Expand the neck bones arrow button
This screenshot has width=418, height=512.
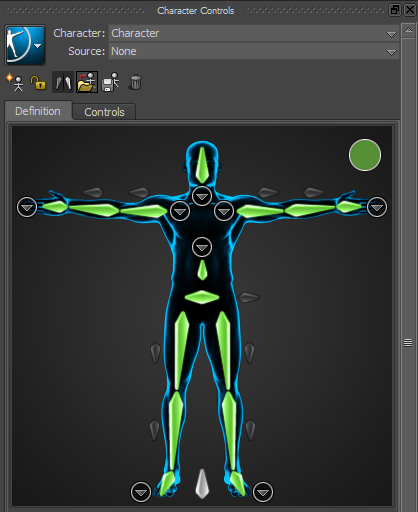point(202,196)
